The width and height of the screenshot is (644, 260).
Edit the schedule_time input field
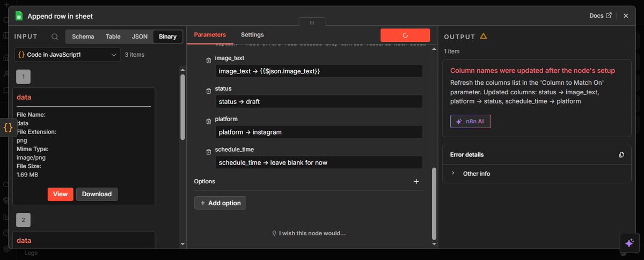319,162
